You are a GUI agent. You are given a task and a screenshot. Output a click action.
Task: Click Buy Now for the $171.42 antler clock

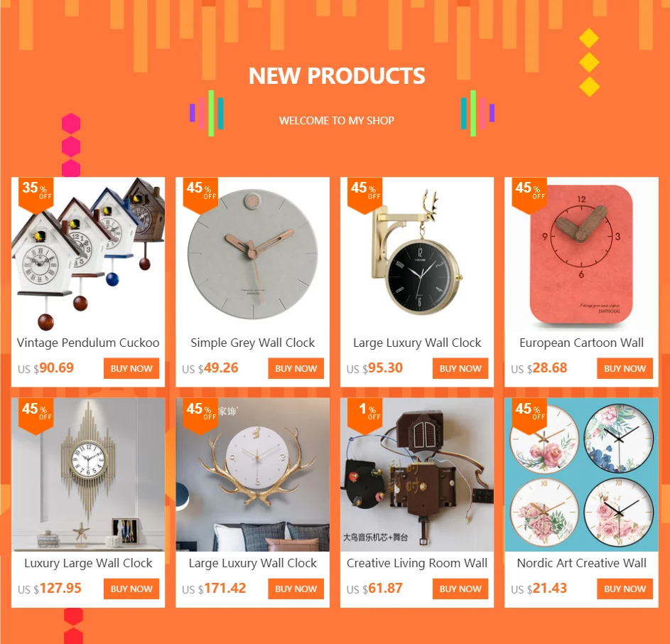(296, 589)
